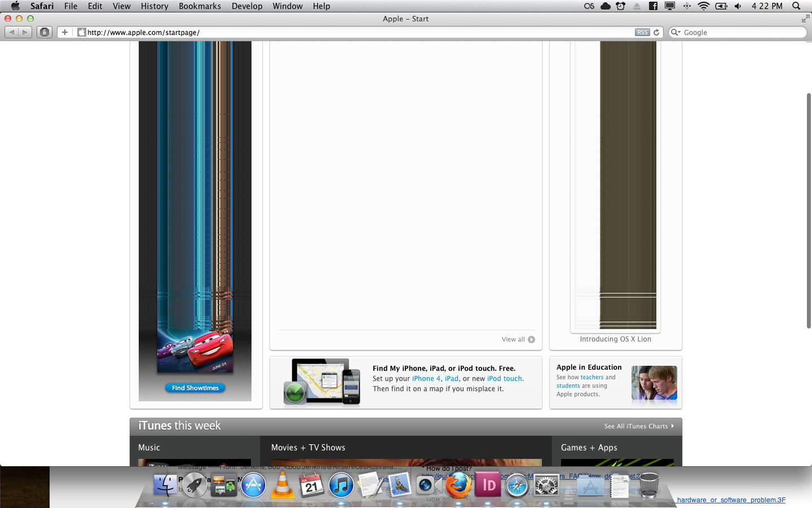Viewport: 812px width, 508px height.
Task: Click the Find My iPhone devices image
Action: 321,382
